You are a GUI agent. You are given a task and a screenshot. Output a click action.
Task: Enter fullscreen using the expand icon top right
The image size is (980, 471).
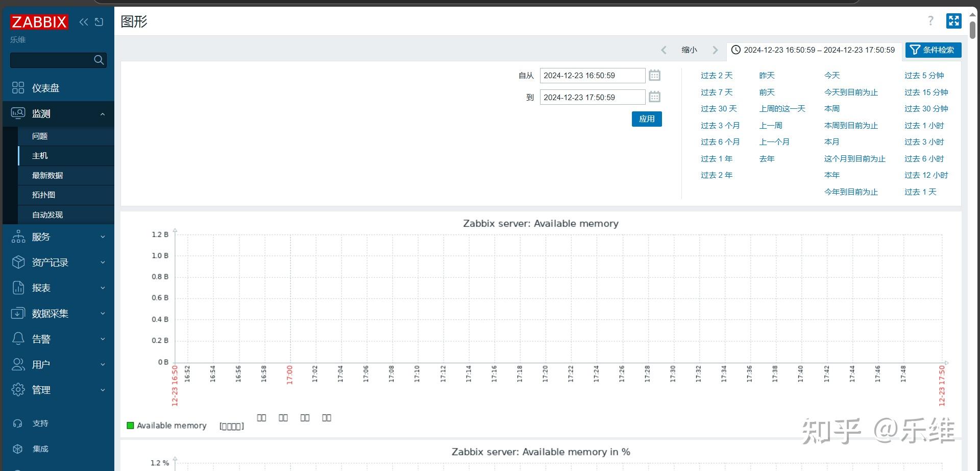coord(954,21)
